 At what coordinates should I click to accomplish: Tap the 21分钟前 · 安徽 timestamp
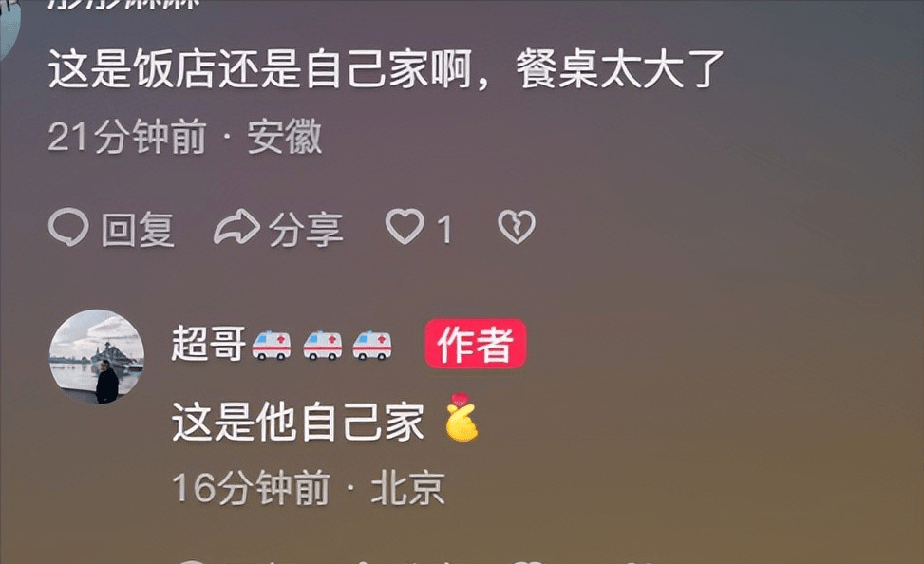(185, 136)
